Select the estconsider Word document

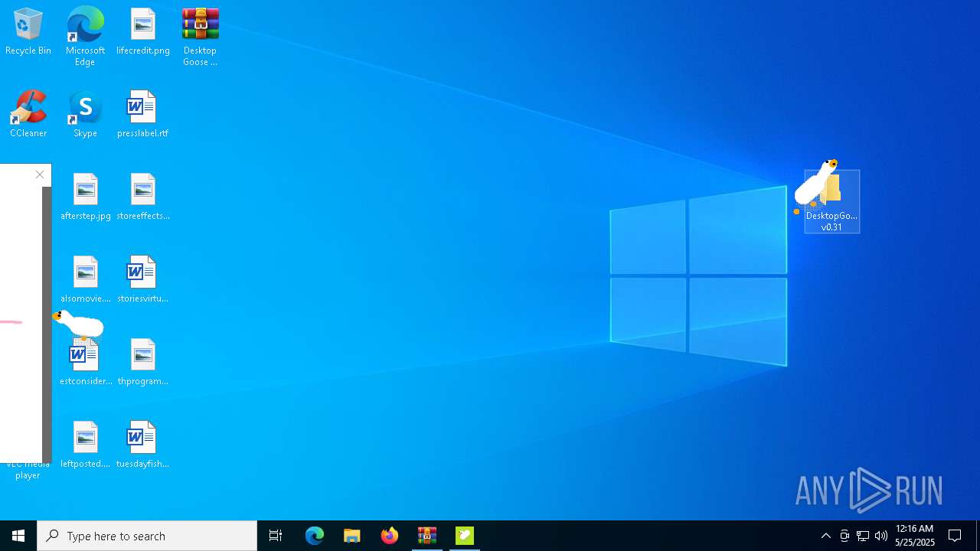[85, 362]
